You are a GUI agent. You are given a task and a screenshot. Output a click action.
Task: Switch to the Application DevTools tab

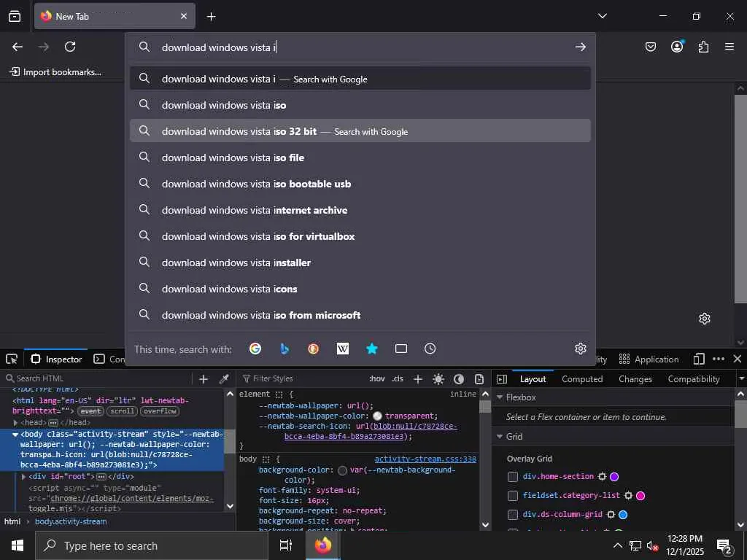click(649, 359)
